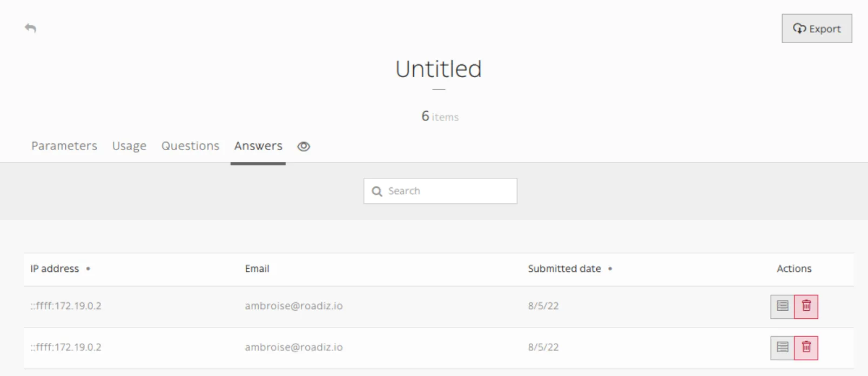
Task: Select the Answers tab
Action: 258,146
